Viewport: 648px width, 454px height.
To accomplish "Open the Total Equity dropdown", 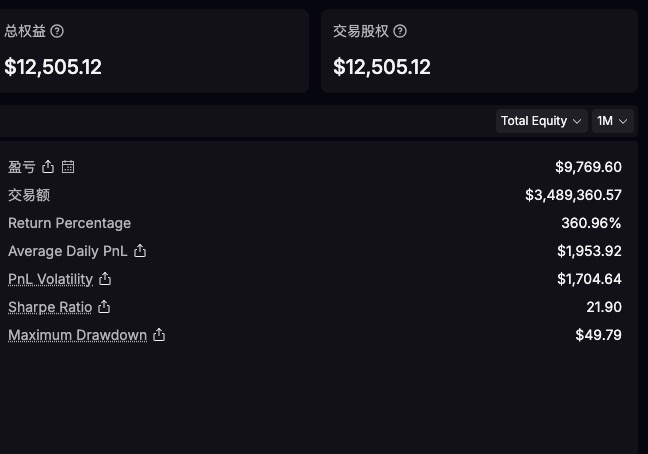I will tap(541, 121).
